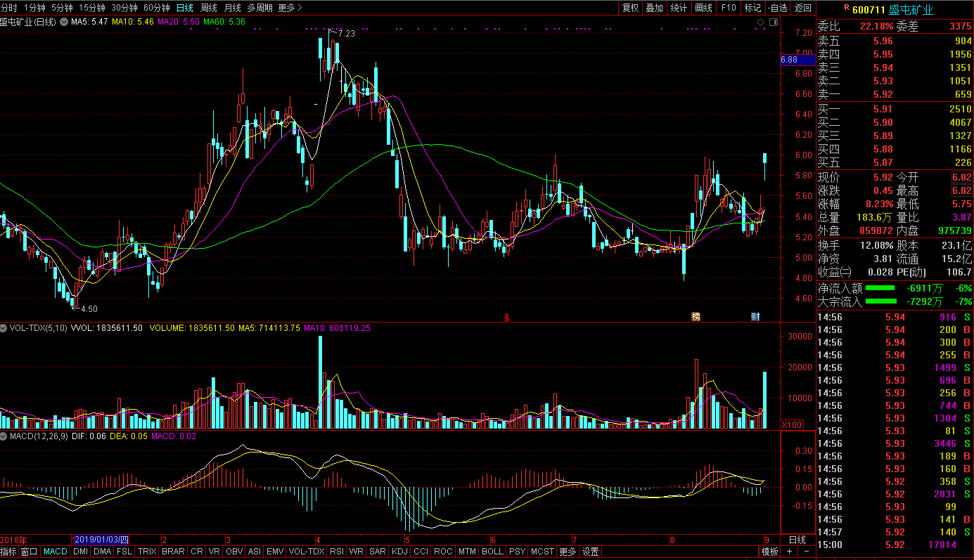
Task: Toggle stock in 自选 watchlist
Action: (777, 8)
